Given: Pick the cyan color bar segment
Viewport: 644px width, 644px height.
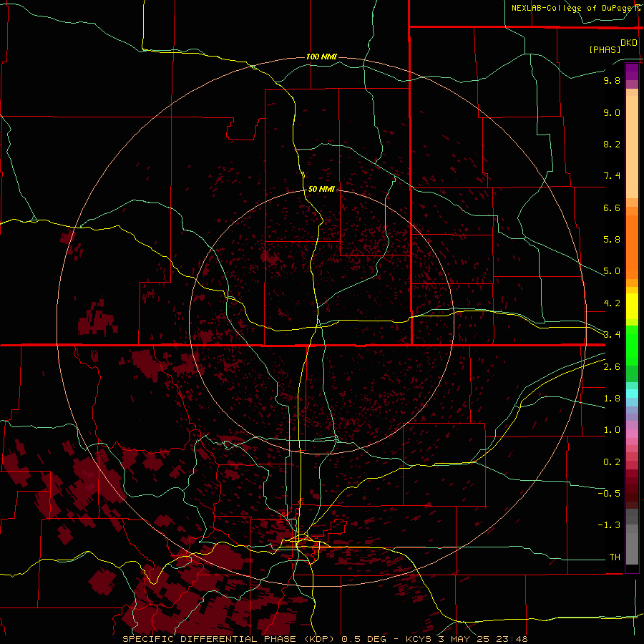Looking at the screenshot, I should (632, 394).
